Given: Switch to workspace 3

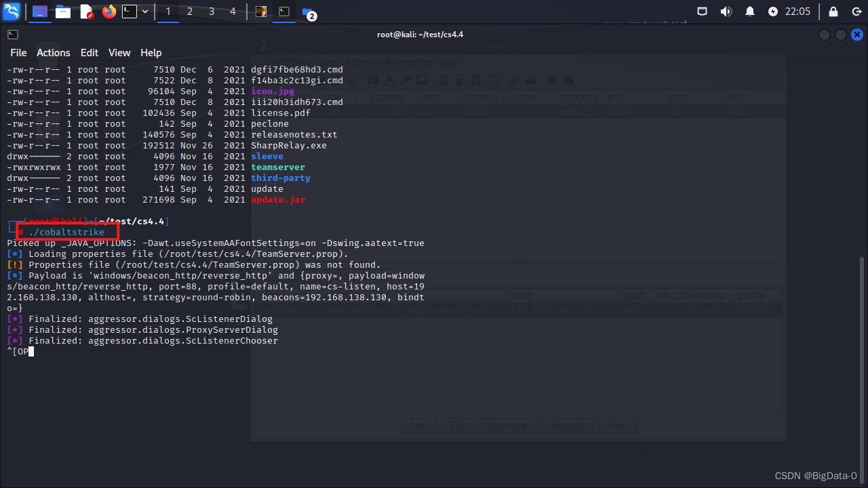Looking at the screenshot, I should pyautogui.click(x=212, y=12).
